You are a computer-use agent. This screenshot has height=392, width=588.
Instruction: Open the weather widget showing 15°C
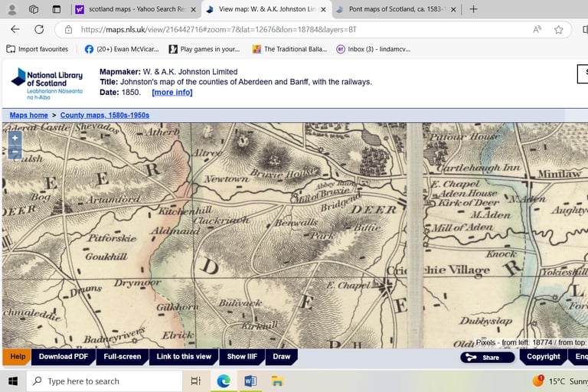pos(560,381)
